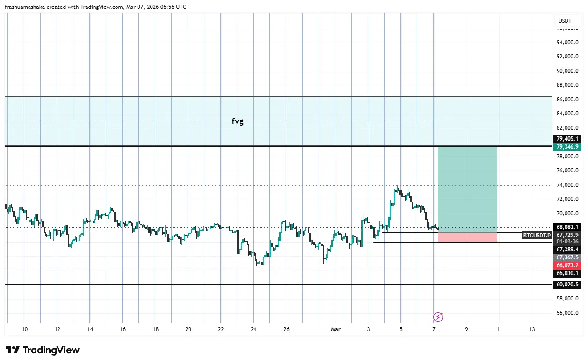588x364 pixels.
Task: Click the 67,389.4 price label
Action: coord(567,250)
